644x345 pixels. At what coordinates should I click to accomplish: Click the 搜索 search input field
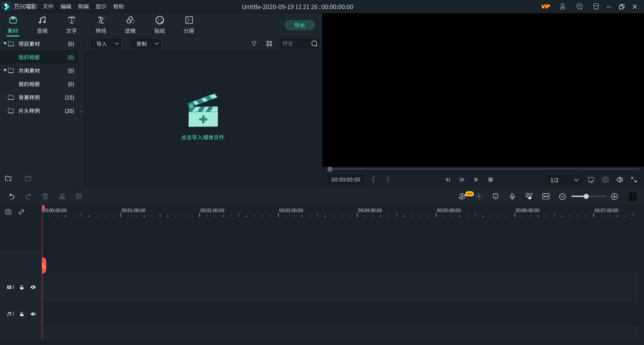click(294, 44)
